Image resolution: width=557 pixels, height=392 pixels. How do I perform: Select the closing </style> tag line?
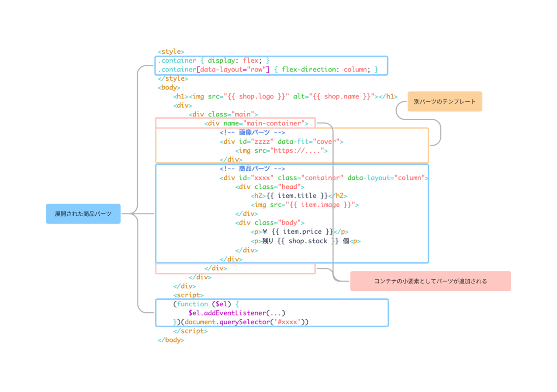point(173,78)
